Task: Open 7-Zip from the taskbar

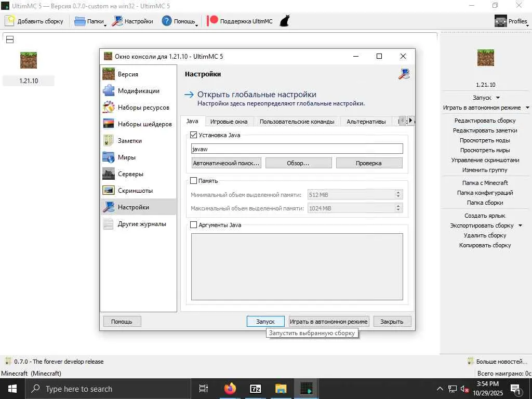Action: [x=256, y=389]
